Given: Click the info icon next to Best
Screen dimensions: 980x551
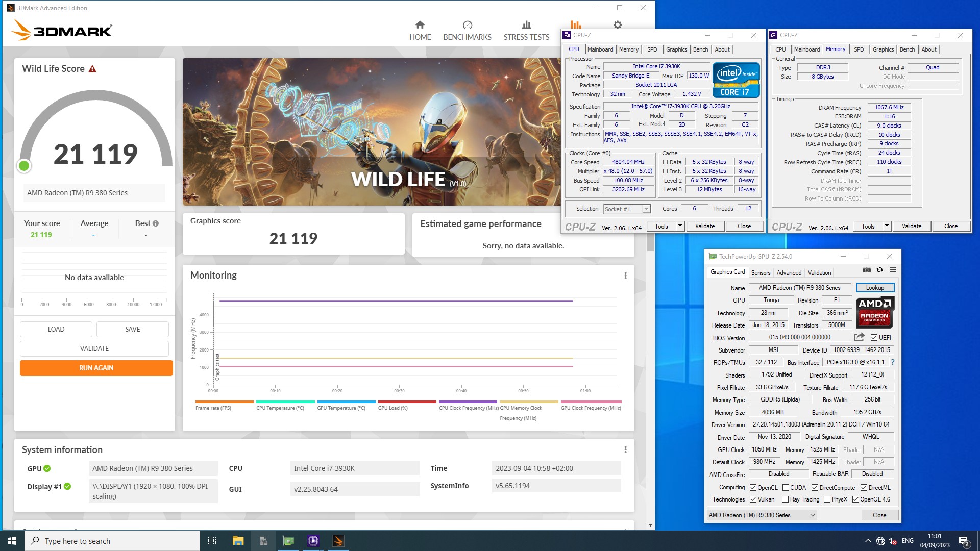Looking at the screenshot, I should (156, 223).
